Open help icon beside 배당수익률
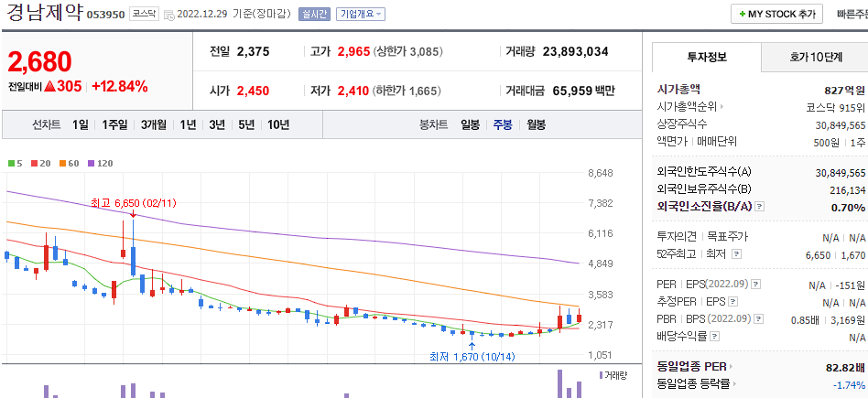This screenshot has width=868, height=398. click(715, 336)
